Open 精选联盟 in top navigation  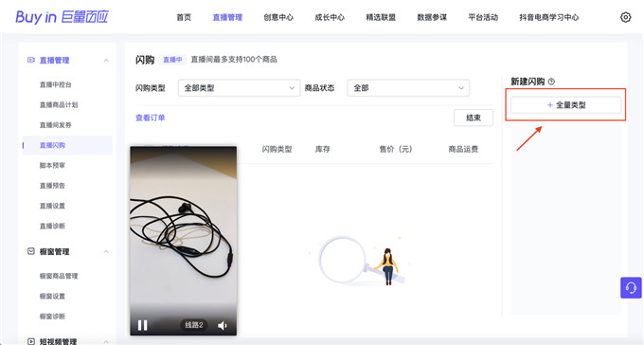[x=381, y=17]
